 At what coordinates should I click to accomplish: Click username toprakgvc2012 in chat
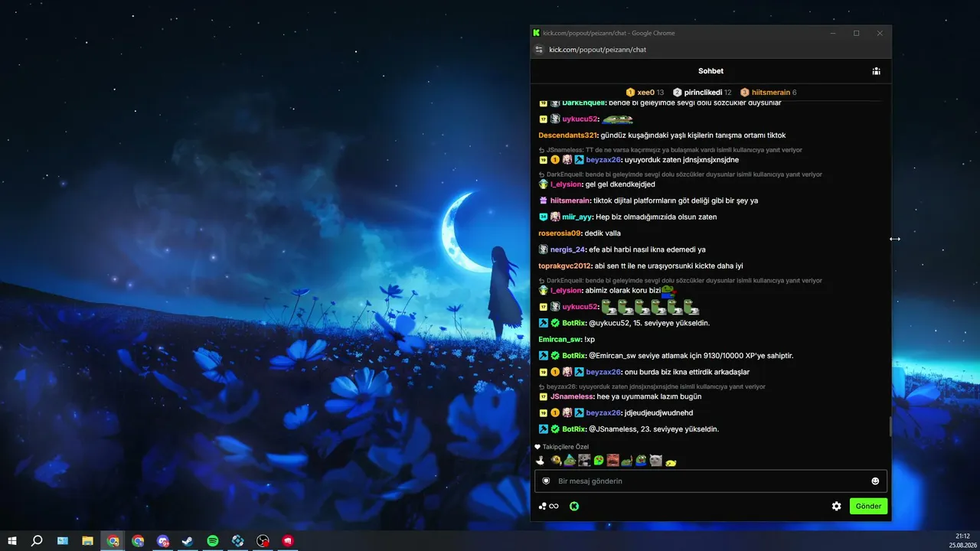tap(565, 266)
